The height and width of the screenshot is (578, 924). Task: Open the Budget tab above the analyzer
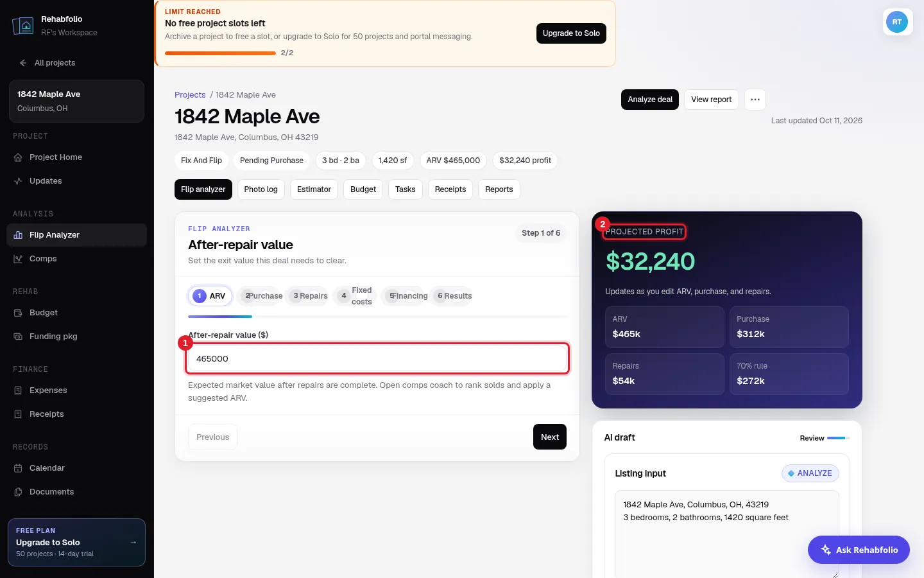[363, 189]
